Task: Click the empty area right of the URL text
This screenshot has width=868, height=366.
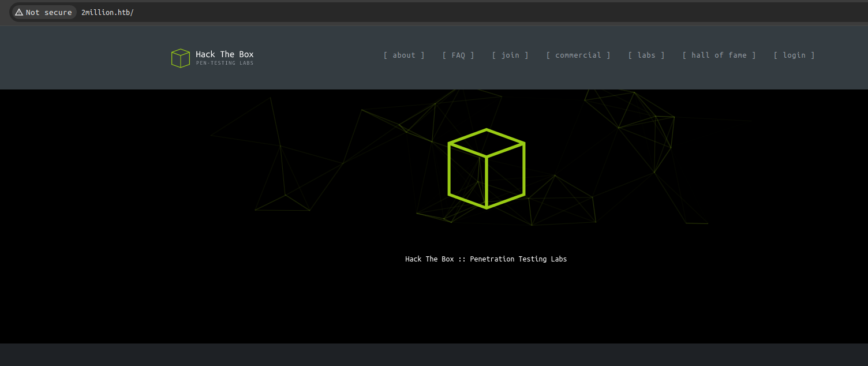Action: tap(462, 12)
